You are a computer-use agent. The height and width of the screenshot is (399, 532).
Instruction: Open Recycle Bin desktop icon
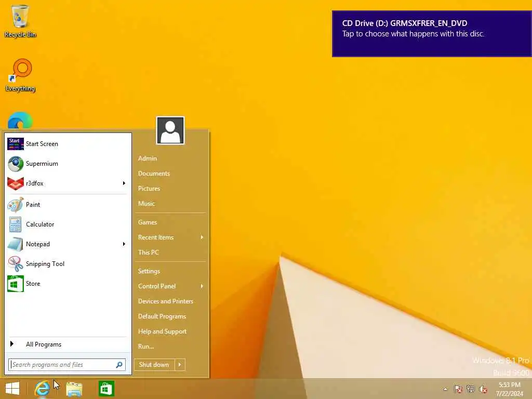(20, 21)
